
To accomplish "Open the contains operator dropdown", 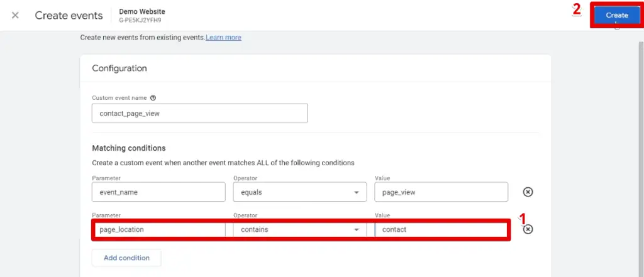I will point(300,229).
